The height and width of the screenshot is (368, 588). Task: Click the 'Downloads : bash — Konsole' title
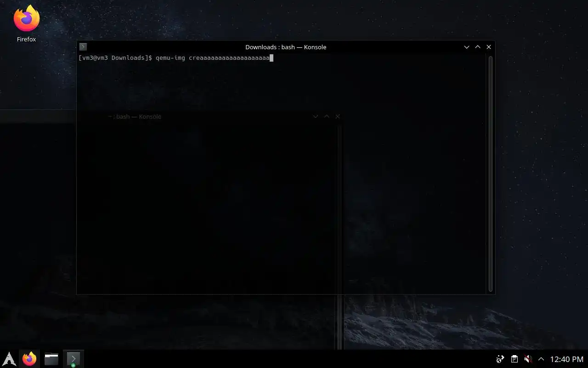[286, 47]
